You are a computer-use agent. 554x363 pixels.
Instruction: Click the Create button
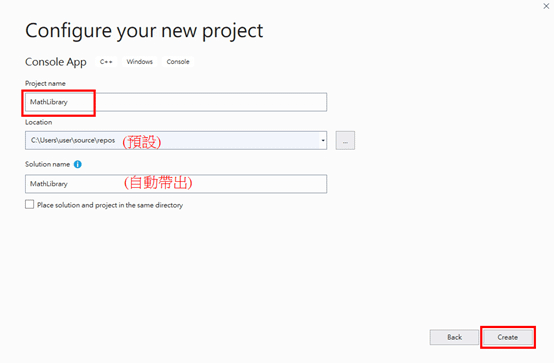tap(508, 337)
